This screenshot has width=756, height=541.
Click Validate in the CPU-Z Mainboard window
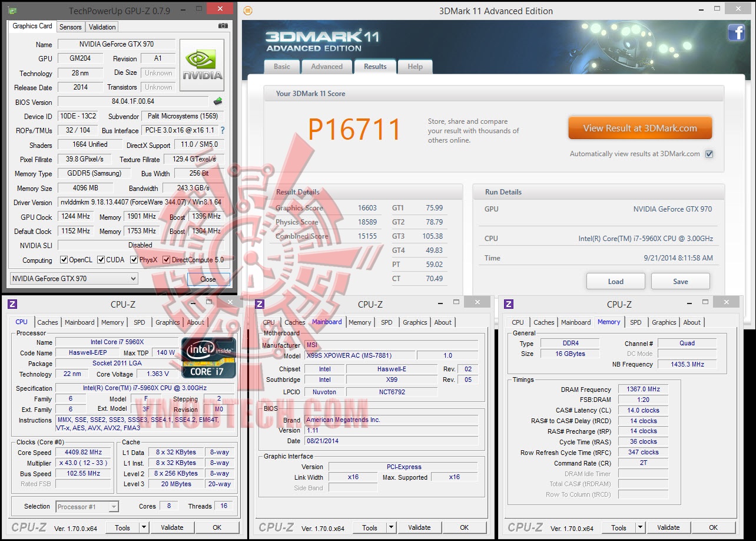[x=419, y=527]
